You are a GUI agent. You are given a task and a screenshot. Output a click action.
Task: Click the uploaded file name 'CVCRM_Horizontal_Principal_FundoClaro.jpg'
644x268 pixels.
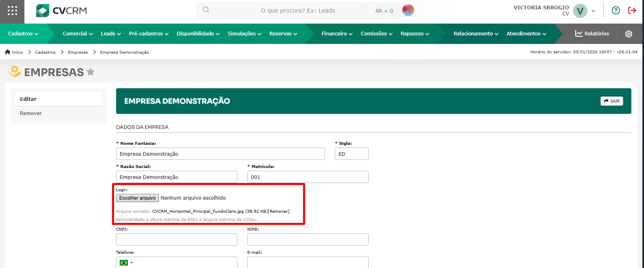[x=198, y=211]
